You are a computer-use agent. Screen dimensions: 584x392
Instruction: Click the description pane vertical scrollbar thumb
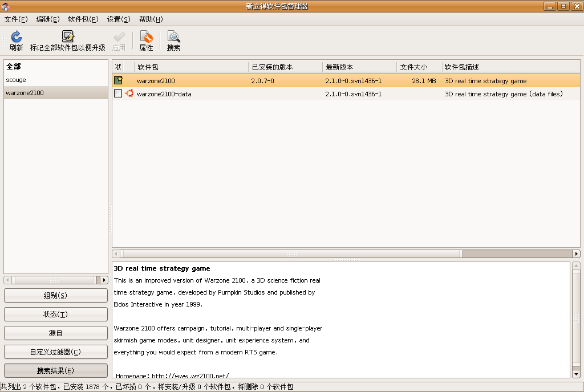[576, 317]
